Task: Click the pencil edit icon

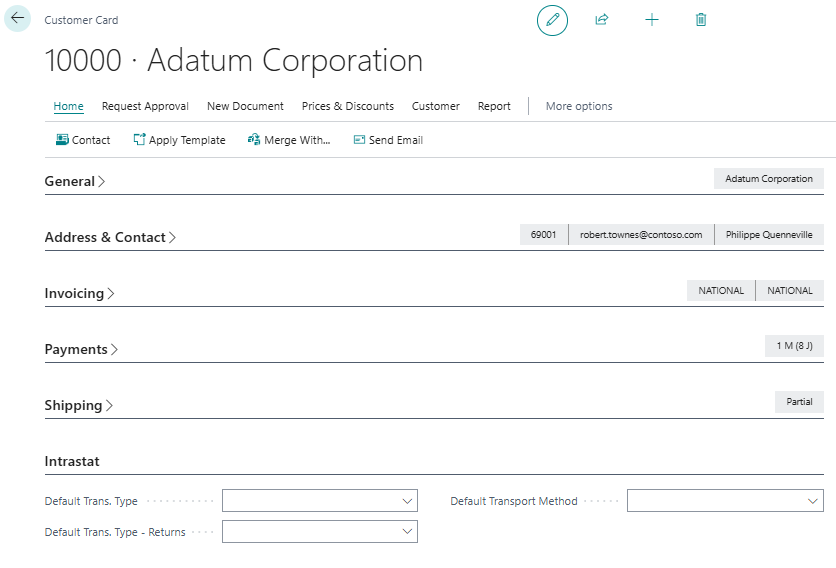Action: click(552, 20)
